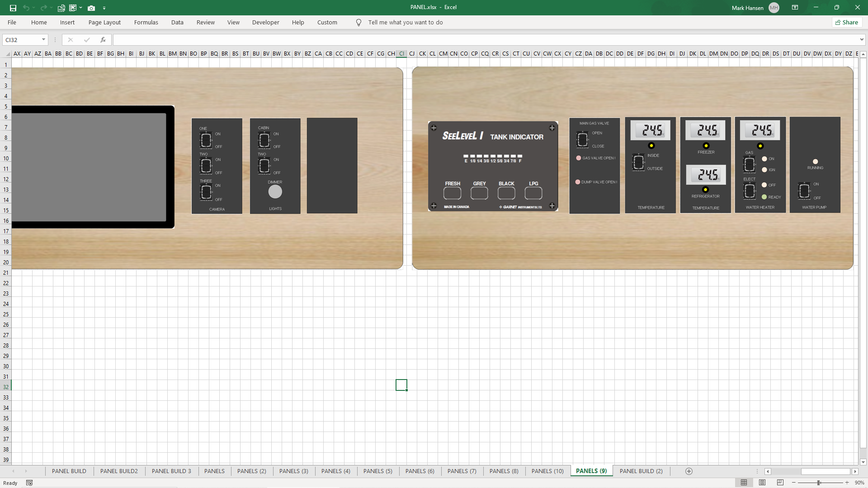Click the New Sheet plus icon
Screen dimensions: 868x488
689,471
